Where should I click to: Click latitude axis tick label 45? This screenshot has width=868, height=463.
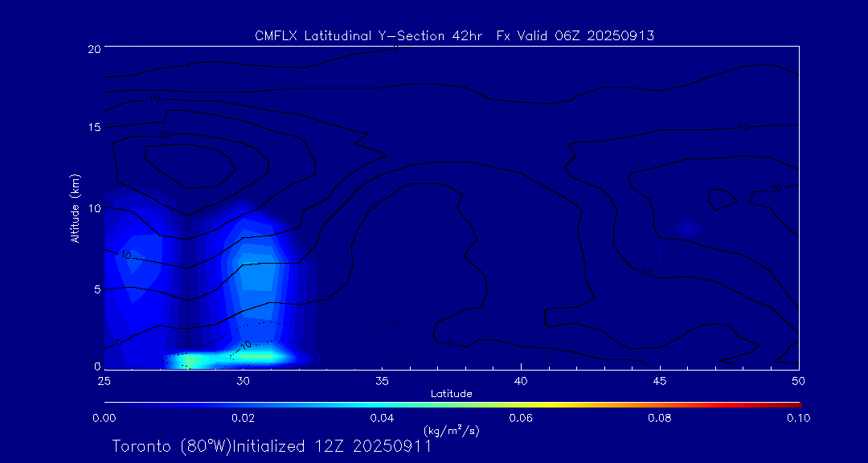[x=660, y=381]
